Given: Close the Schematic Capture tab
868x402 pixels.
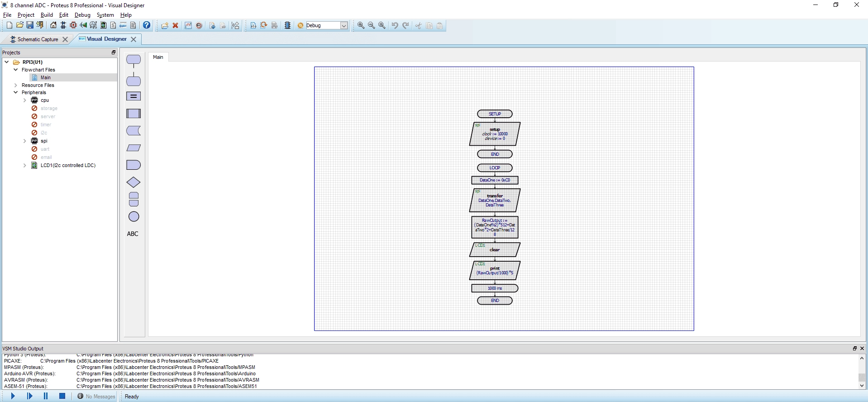Looking at the screenshot, I should click(x=65, y=39).
